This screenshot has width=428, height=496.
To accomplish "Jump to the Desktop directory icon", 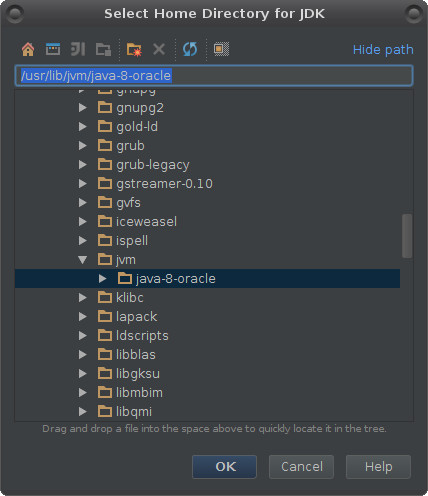I will coord(53,49).
